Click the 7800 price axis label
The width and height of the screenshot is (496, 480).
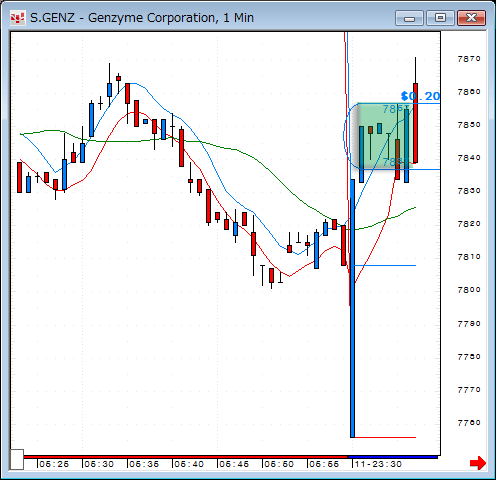469,290
